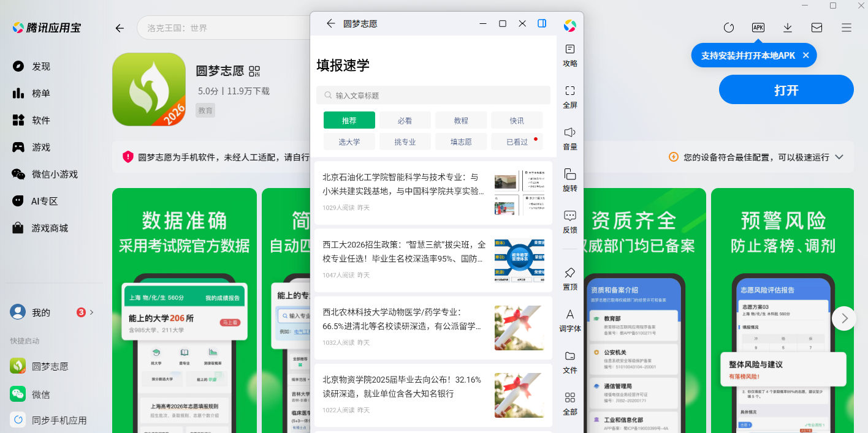Click the 圆梦志愿 app icon image

coord(149,89)
